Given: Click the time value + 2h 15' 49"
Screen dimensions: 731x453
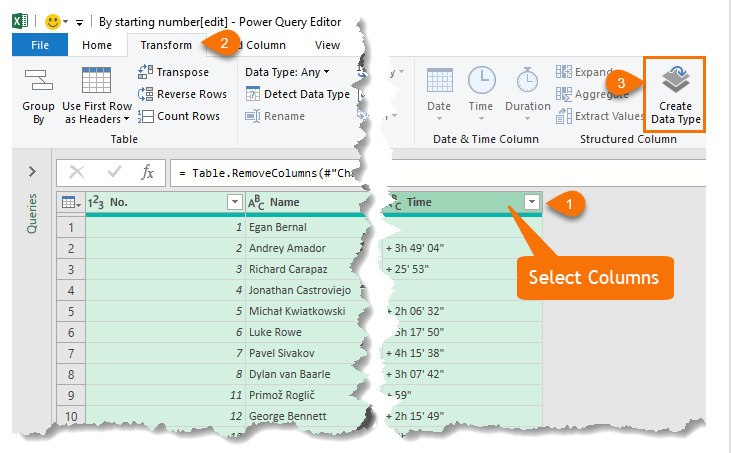Looking at the screenshot, I should click(x=415, y=416).
